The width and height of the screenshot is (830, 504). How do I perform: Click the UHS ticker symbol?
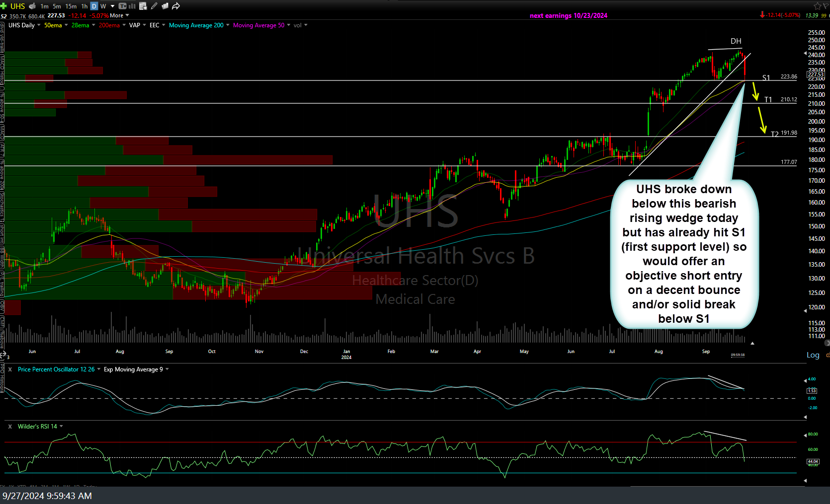17,6
